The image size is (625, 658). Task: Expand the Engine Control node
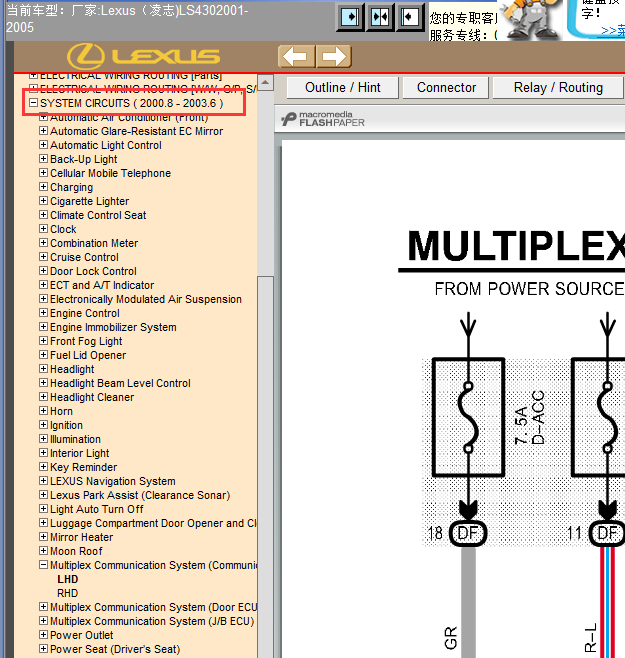tap(43, 313)
